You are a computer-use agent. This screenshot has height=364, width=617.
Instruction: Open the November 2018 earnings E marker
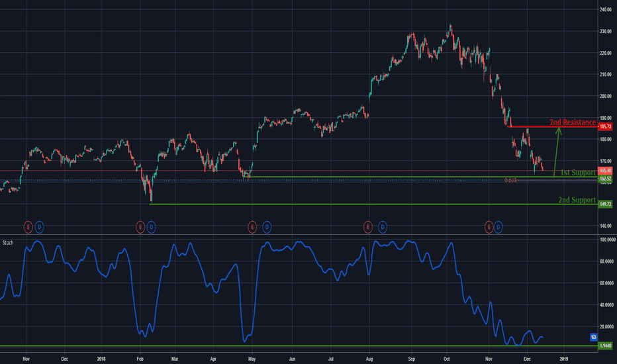pos(489,227)
